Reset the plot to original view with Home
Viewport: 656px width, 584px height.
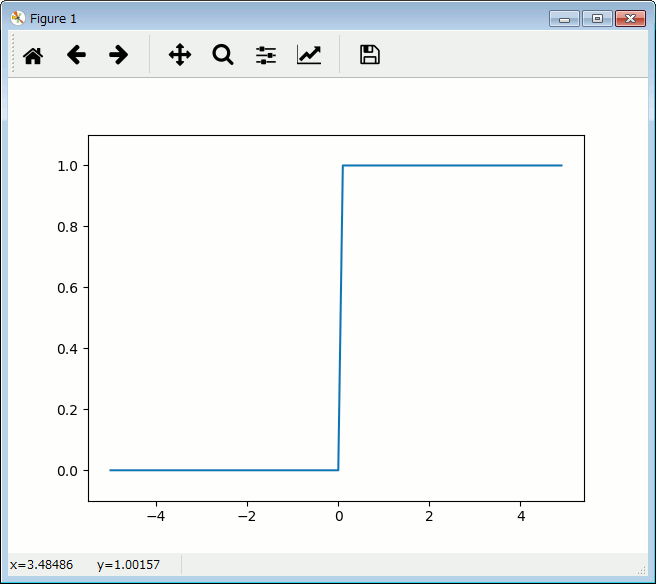(33, 55)
